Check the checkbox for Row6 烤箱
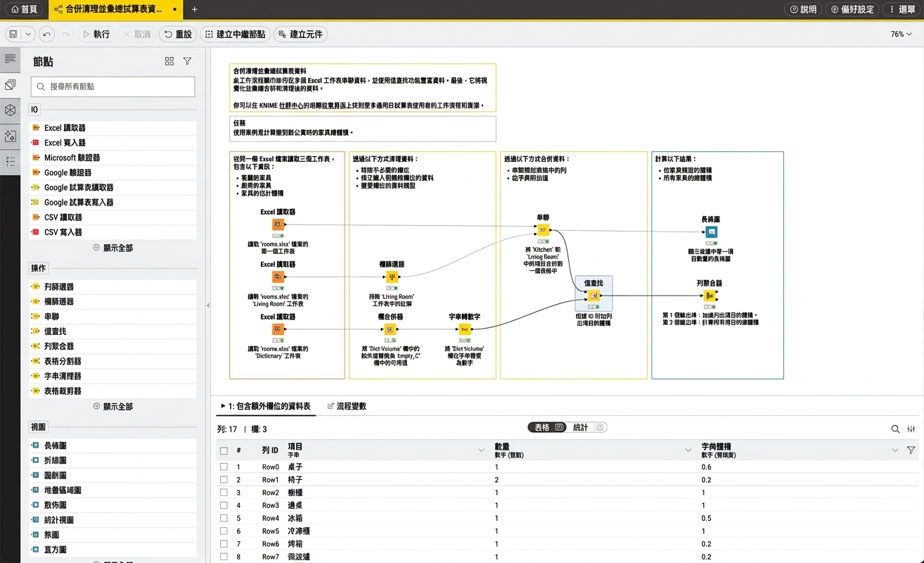 click(224, 544)
